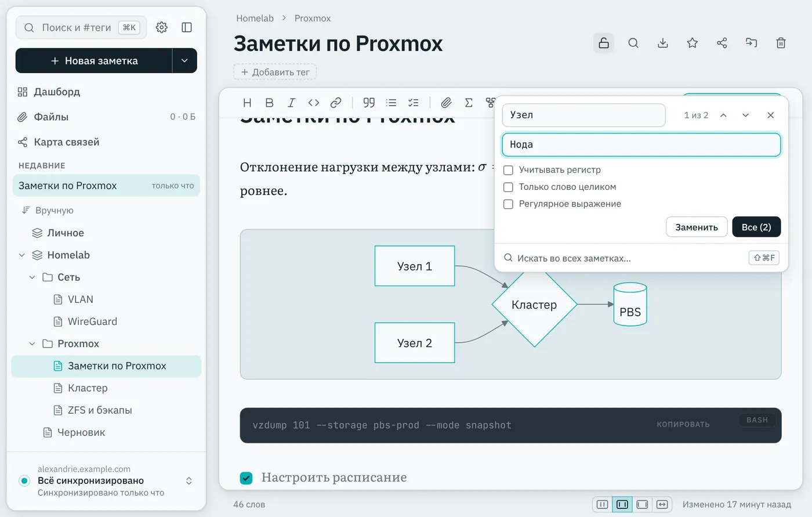Open the recent note 'Заметки по Proxmox'

(x=106, y=186)
